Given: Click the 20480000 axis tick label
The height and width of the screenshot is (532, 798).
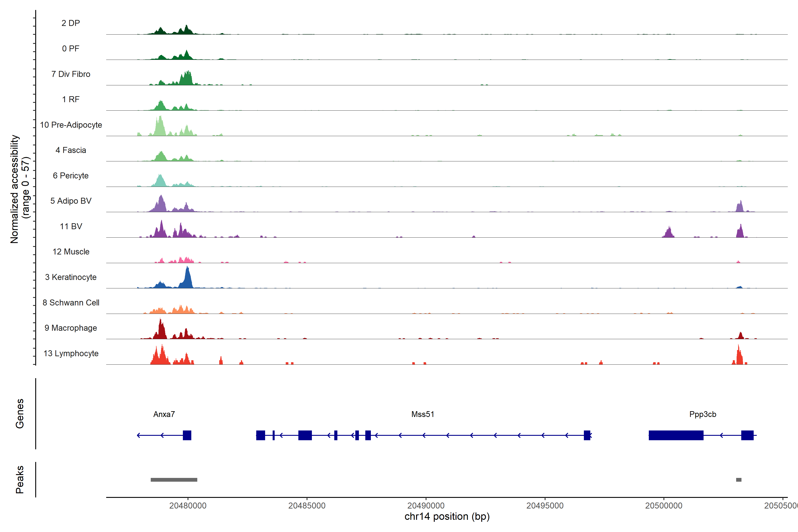Looking at the screenshot, I should click(188, 505).
